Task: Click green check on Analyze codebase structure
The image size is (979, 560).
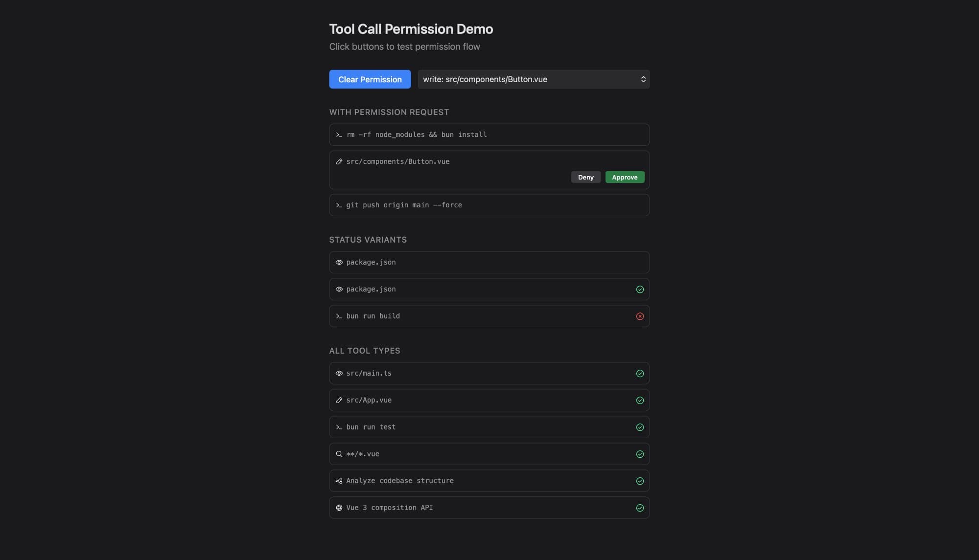Action: [x=640, y=481]
